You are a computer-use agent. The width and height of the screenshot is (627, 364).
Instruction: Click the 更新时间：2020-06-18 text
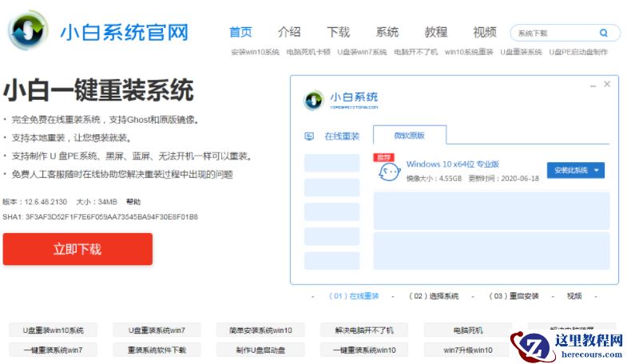pos(504,179)
